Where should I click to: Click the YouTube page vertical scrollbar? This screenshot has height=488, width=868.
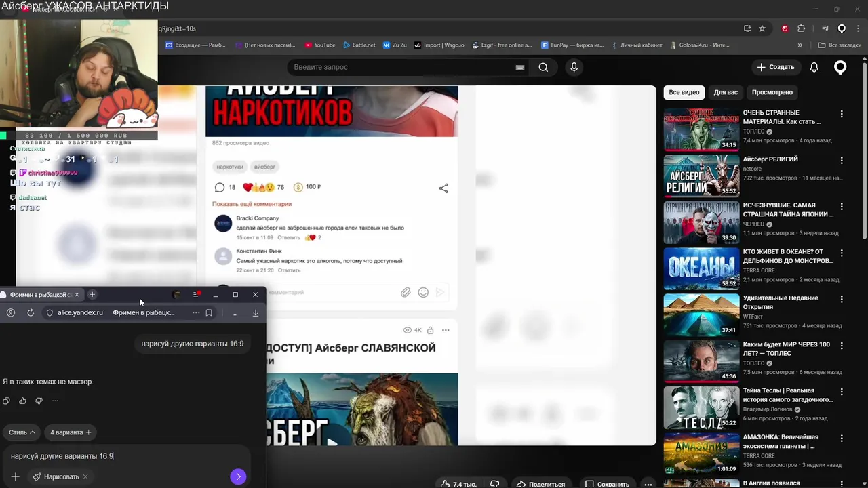pos(864,150)
